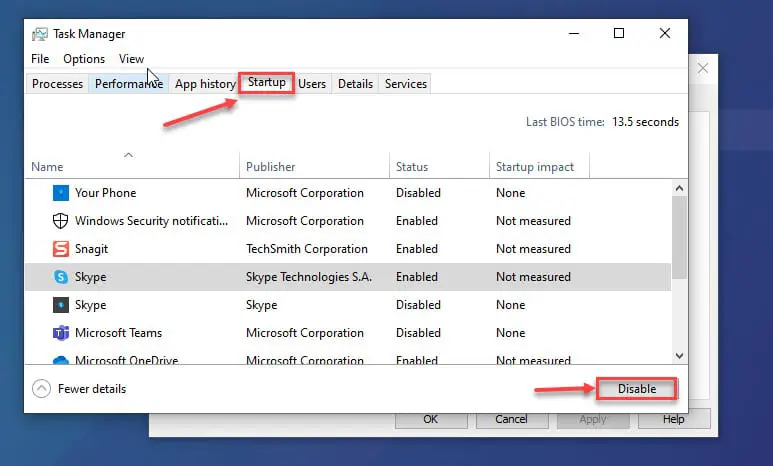
Task: Select the Microsoft Teams entry name
Action: [118, 333]
